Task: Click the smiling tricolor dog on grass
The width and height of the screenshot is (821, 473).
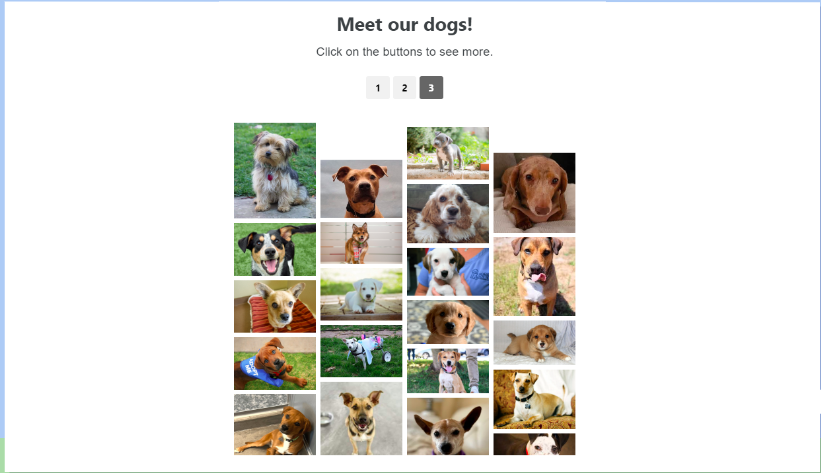Action: (x=275, y=249)
